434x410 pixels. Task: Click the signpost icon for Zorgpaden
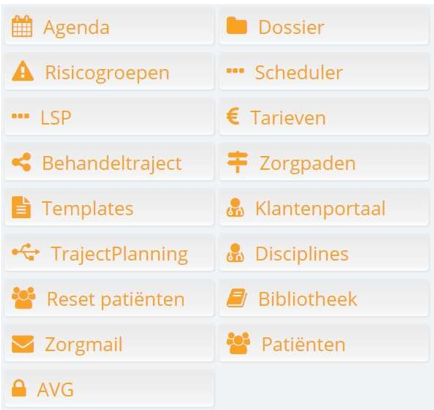(237, 162)
